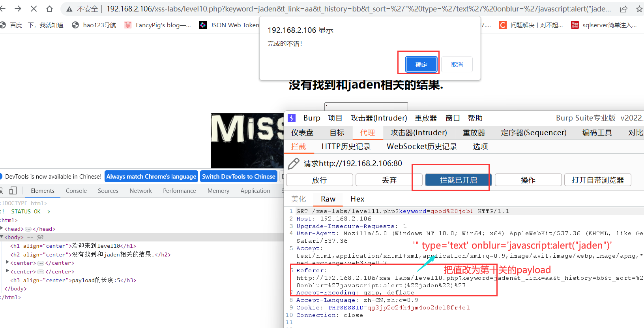The image size is (644, 328).
Task: Switch to the Hex view tab
Action: pos(357,199)
